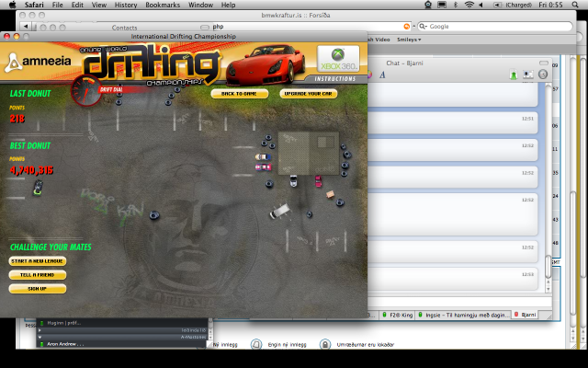Click the Wi-Fi icon in menu bar
588x368 pixels.
click(x=469, y=6)
